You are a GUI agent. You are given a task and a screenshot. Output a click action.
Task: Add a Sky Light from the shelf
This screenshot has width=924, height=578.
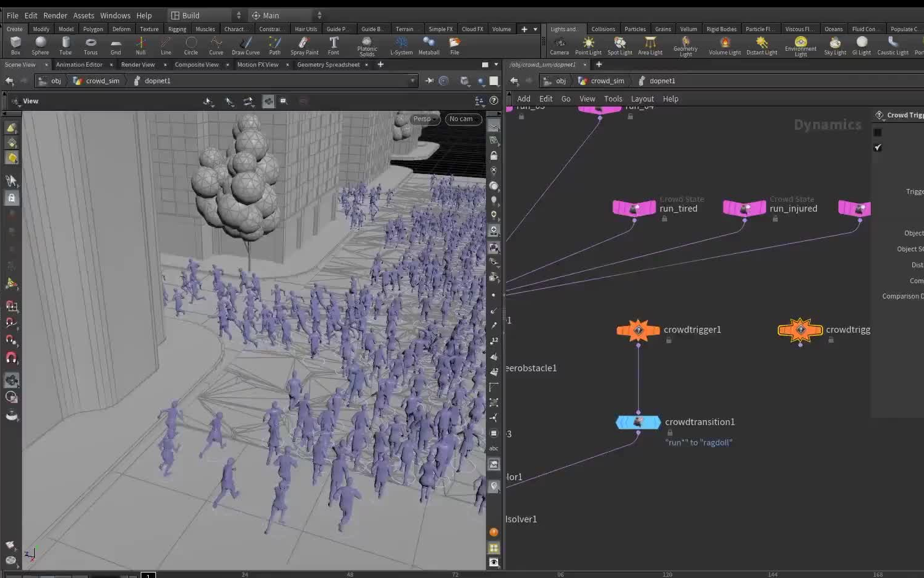tap(835, 45)
